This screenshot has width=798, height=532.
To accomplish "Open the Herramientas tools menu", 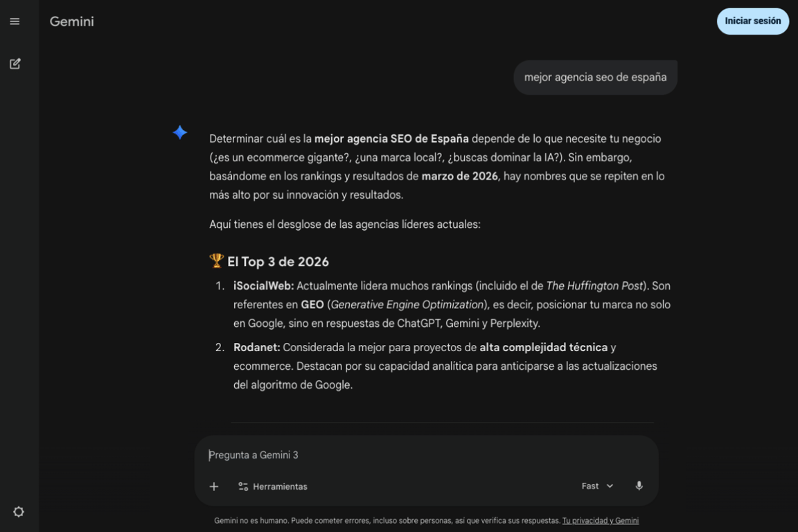I will pyautogui.click(x=273, y=487).
